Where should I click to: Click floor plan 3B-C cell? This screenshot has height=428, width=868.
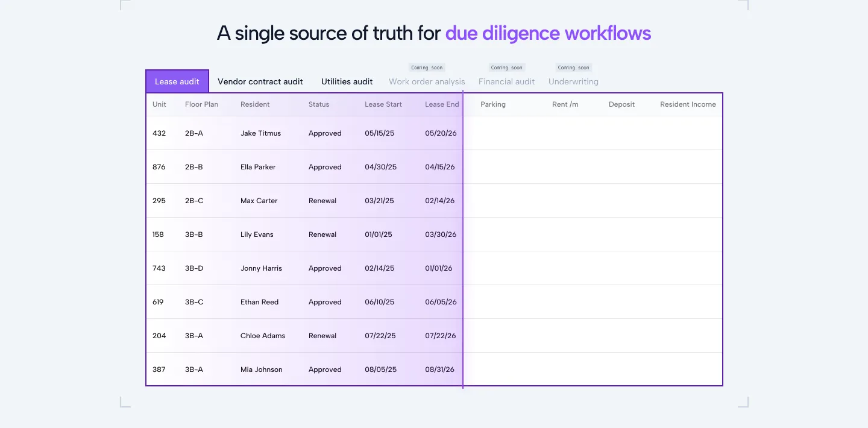[x=194, y=302]
